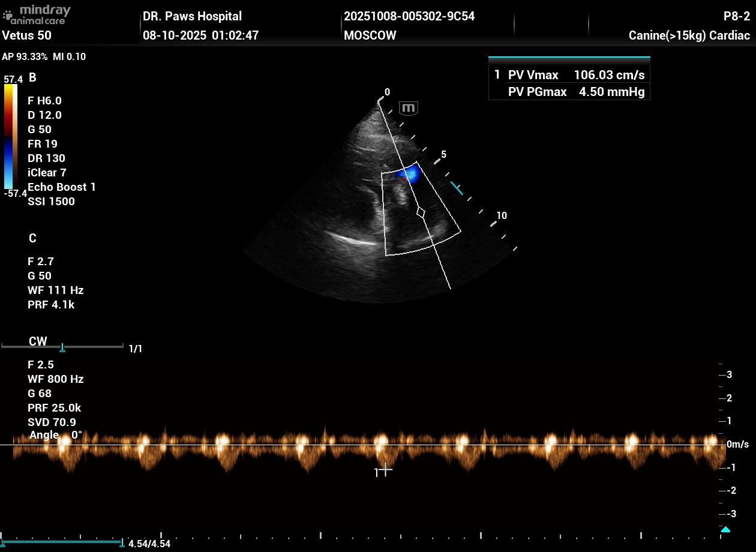
Task: Open the Canine(>15kg) Cardiac exam preset
Action: [689, 35]
